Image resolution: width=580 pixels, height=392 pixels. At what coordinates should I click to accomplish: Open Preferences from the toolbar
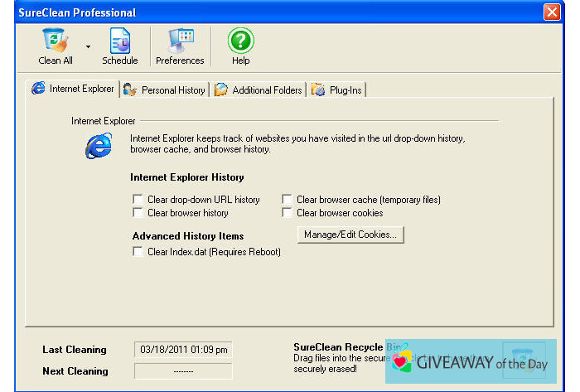click(x=180, y=41)
